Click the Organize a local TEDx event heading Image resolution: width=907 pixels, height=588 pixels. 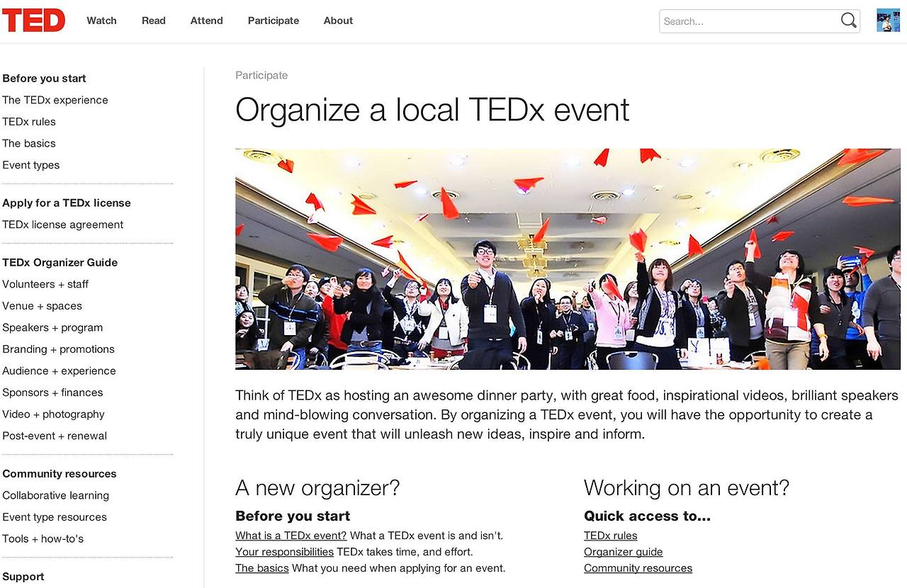(x=432, y=111)
